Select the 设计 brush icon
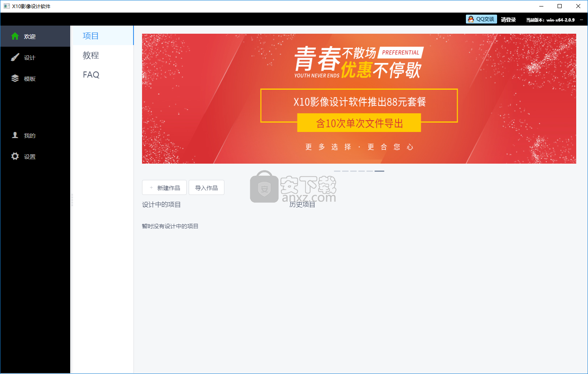Viewport: 588px width, 374px height. pos(15,57)
